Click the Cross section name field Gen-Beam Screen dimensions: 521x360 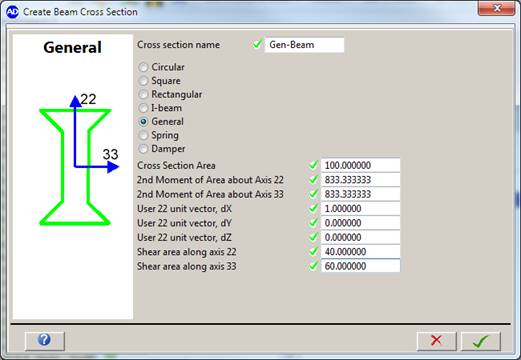(x=304, y=45)
